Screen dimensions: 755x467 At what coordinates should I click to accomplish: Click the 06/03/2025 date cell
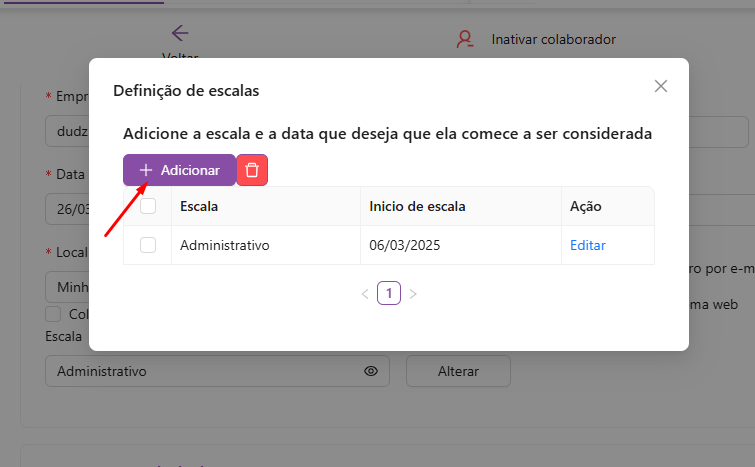coord(404,245)
